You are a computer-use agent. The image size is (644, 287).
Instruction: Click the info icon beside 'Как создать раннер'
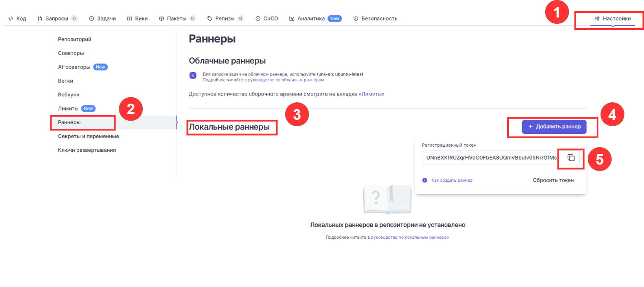(425, 180)
